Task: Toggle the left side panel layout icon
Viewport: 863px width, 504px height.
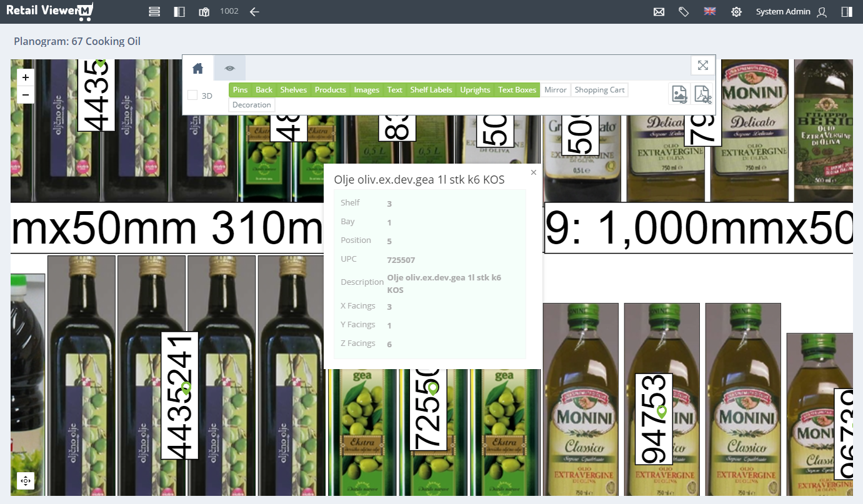Action: point(179,12)
